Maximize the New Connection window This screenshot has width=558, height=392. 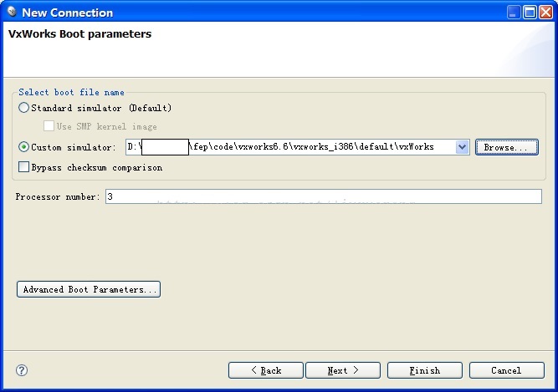coord(530,13)
